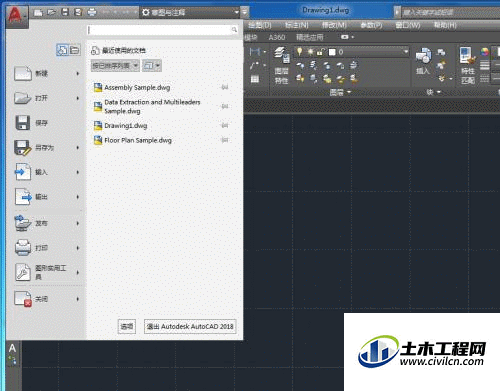Switch to the recent documents view icon

(62, 50)
